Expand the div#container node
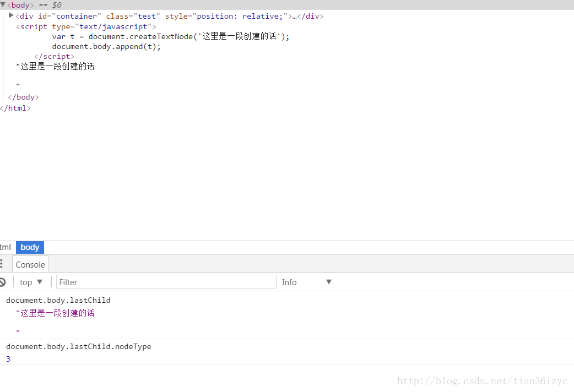 pyautogui.click(x=11, y=15)
